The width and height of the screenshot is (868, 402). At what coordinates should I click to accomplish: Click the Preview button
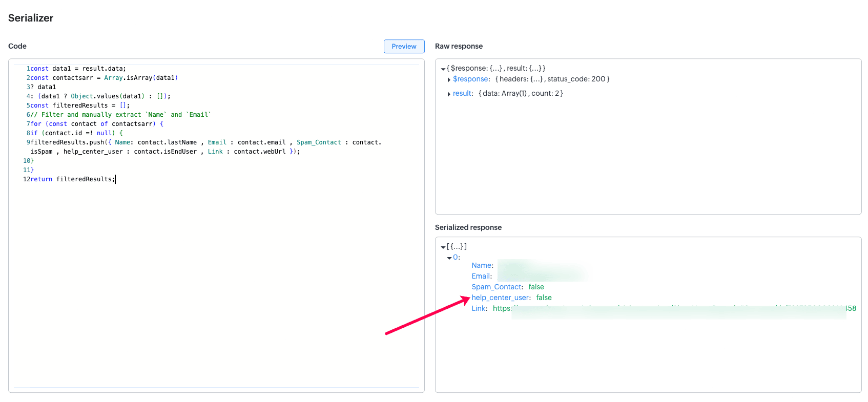tap(404, 46)
